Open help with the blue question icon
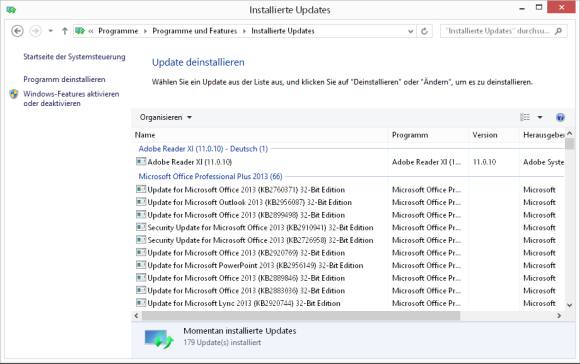Screen dimensions: 580x364 tap(560, 117)
